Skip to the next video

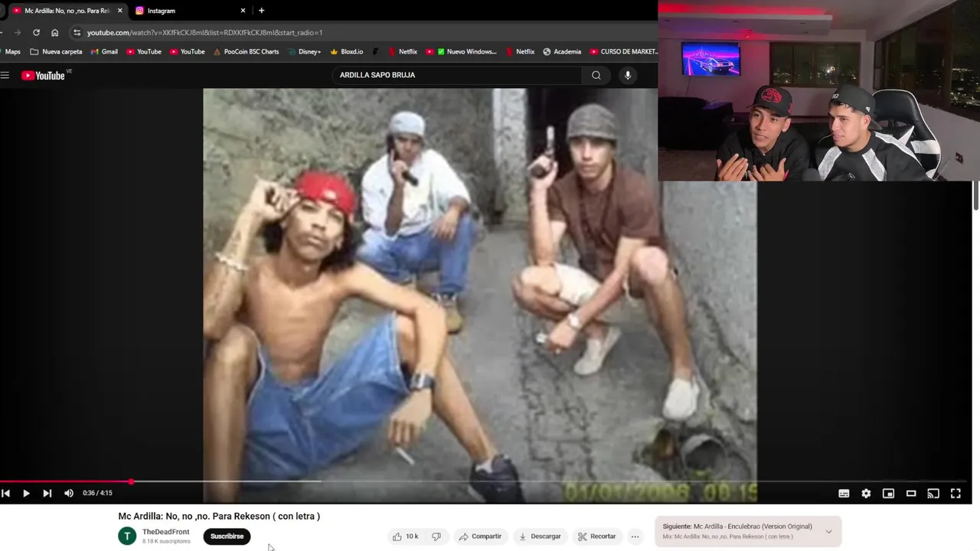pos(47,494)
